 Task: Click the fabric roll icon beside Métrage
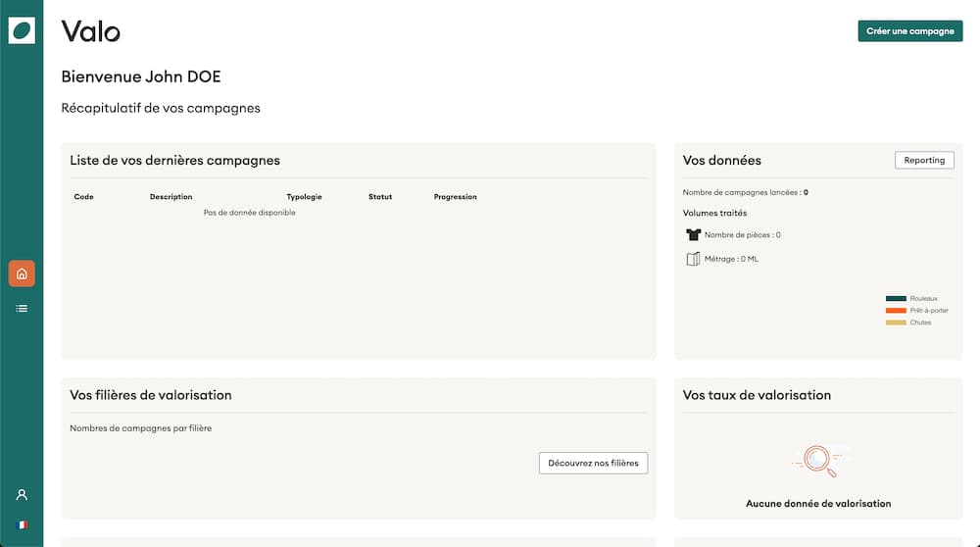pyautogui.click(x=694, y=259)
